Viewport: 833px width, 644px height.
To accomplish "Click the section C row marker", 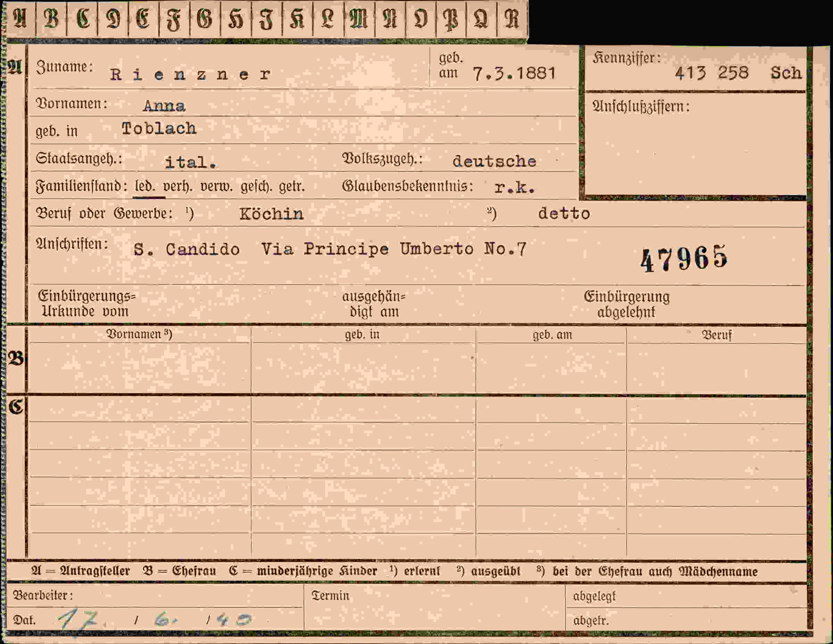I will click(16, 407).
